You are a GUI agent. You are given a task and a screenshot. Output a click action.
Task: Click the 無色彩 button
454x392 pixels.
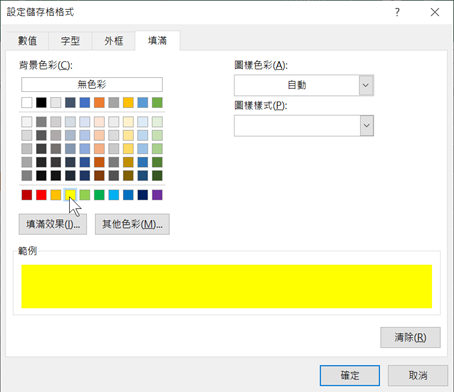92,84
